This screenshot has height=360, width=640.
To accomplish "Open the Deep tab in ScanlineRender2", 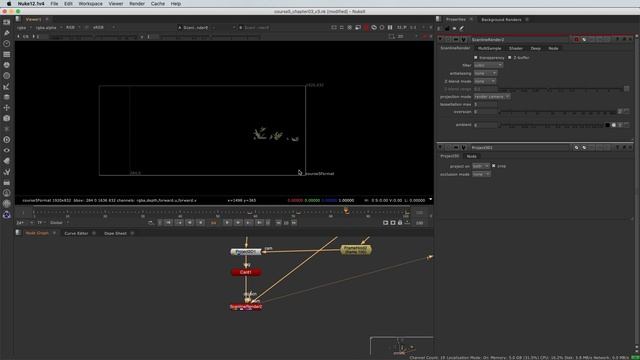I will pos(536,48).
